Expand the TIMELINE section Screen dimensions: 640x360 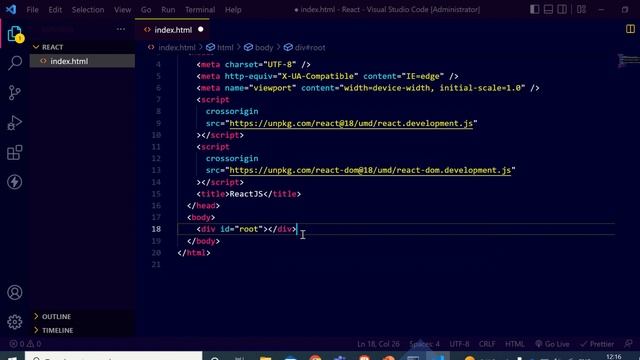coord(57,330)
